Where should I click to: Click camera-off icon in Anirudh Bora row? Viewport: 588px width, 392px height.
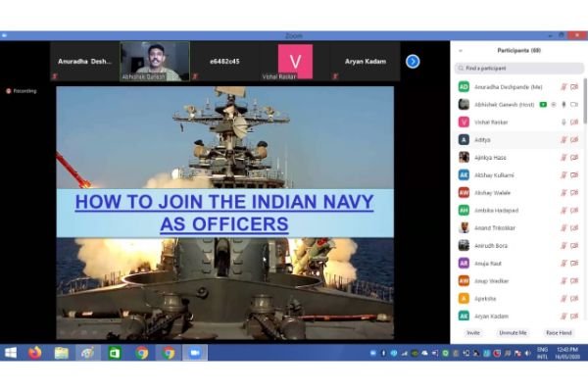tap(574, 246)
